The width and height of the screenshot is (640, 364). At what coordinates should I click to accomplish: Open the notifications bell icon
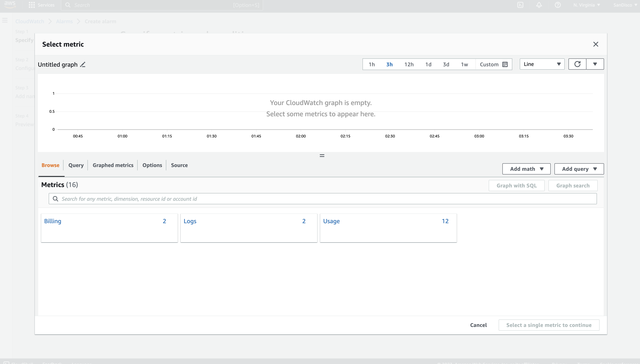[539, 5]
